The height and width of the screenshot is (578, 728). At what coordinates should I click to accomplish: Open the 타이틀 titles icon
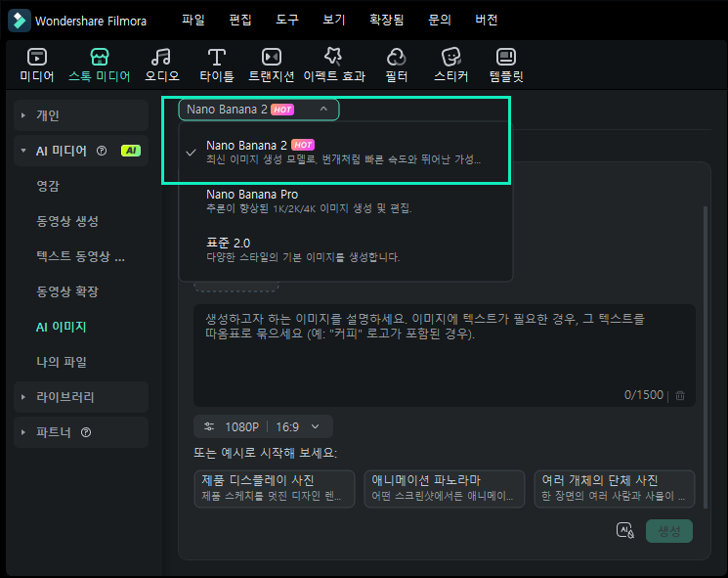point(216,65)
